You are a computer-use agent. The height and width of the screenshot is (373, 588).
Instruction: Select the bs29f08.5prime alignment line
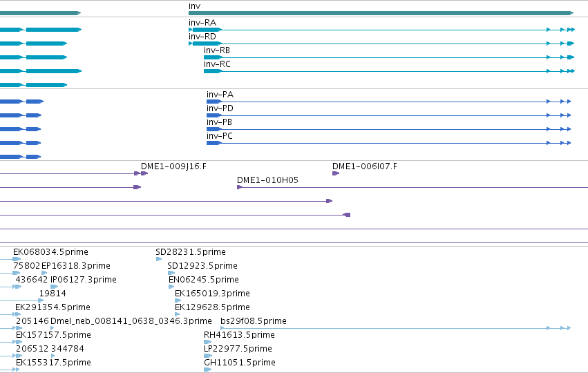(396, 328)
